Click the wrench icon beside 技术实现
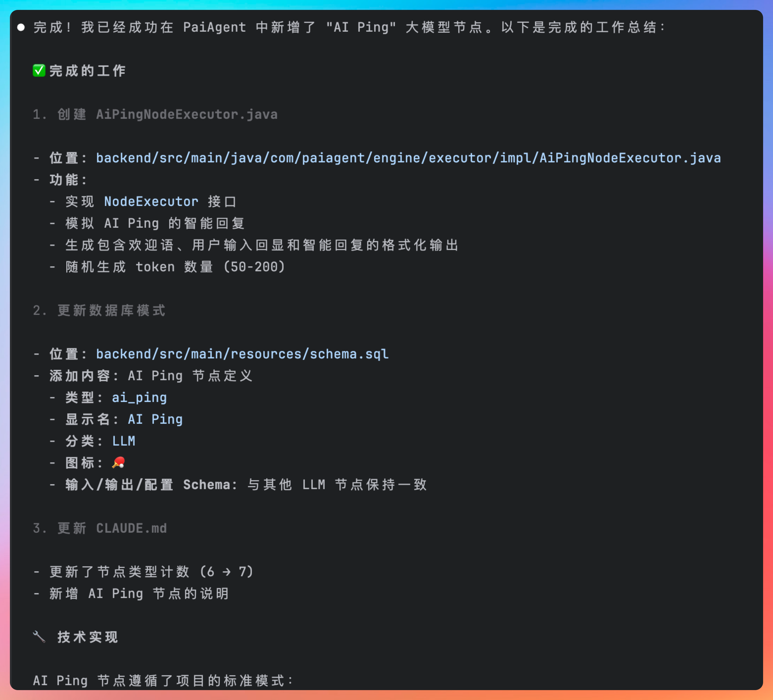This screenshot has width=773, height=700. 39,637
